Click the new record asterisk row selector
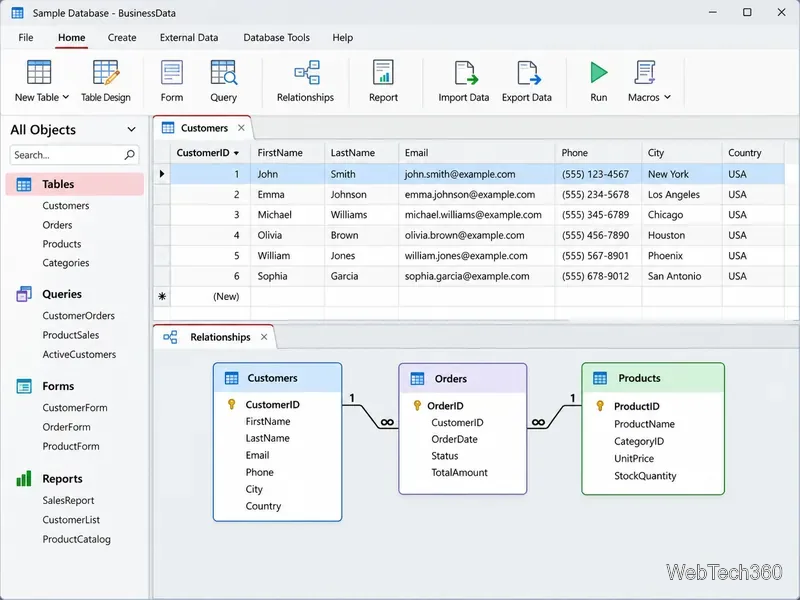Image resolution: width=800 pixels, height=600 pixels. coord(162,296)
